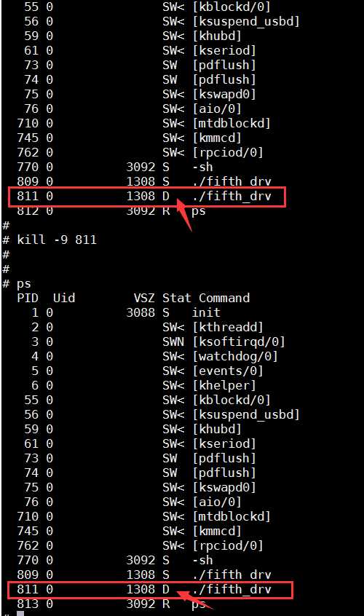This screenshot has height=616, width=364.
Task: Click the R status in the PID 812 row
Action: click(166, 210)
